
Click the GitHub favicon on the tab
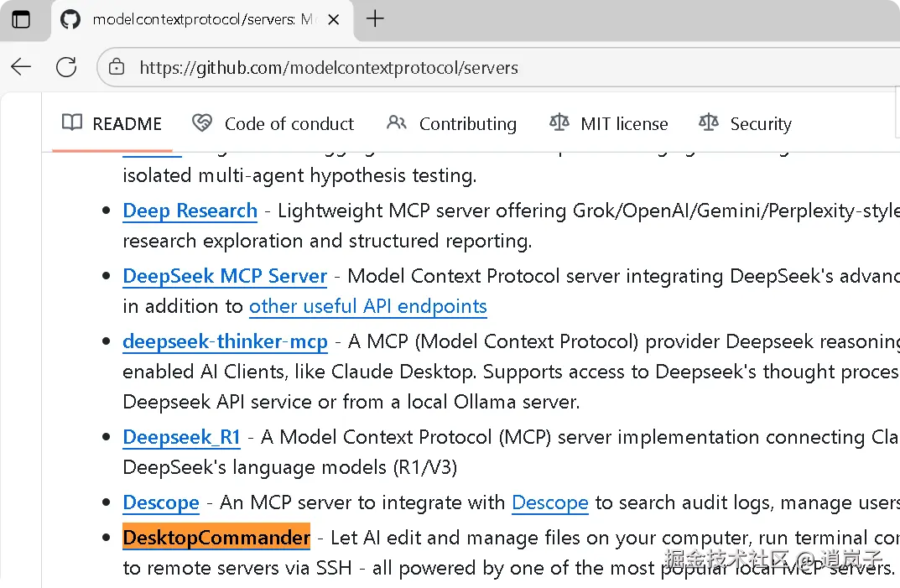pyautogui.click(x=70, y=19)
